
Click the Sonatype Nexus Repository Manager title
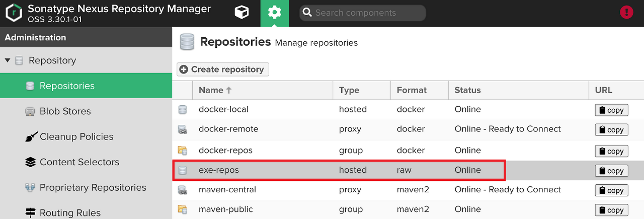click(119, 9)
